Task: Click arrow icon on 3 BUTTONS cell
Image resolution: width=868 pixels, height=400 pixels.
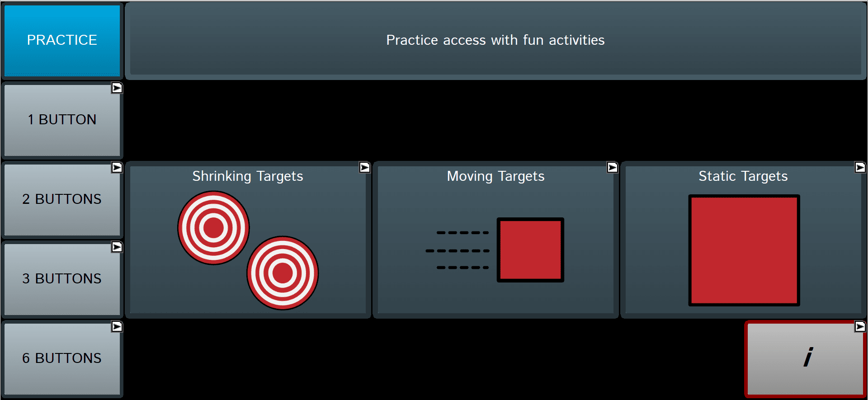Action: [117, 247]
